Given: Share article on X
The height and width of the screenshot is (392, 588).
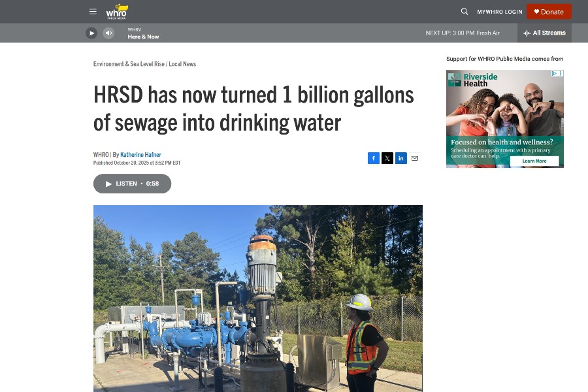Looking at the screenshot, I should click(387, 158).
